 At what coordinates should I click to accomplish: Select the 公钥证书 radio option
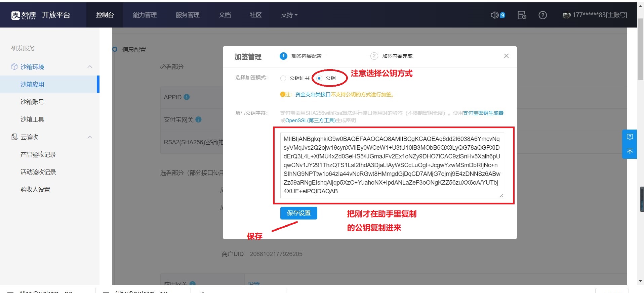click(x=283, y=78)
